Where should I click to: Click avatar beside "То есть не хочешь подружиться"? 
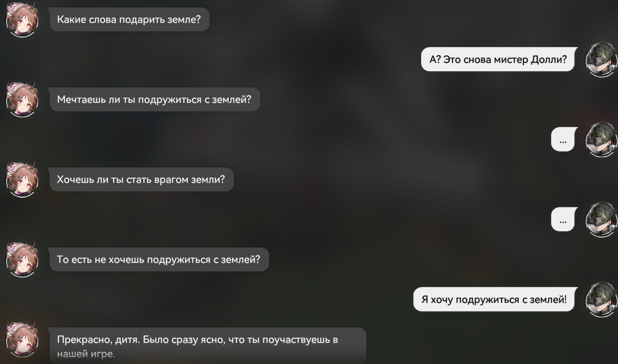[21, 260]
